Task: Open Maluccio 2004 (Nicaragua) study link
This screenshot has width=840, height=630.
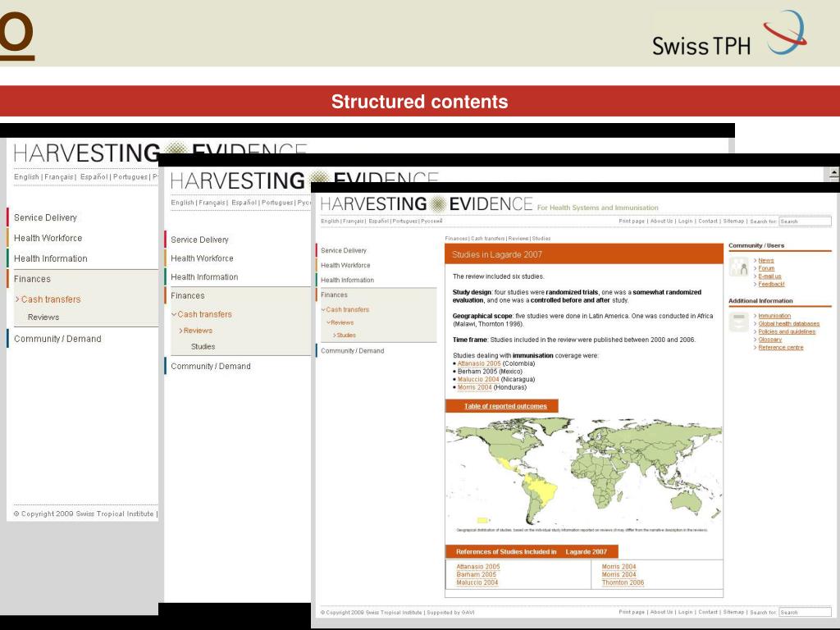Action: [x=478, y=379]
